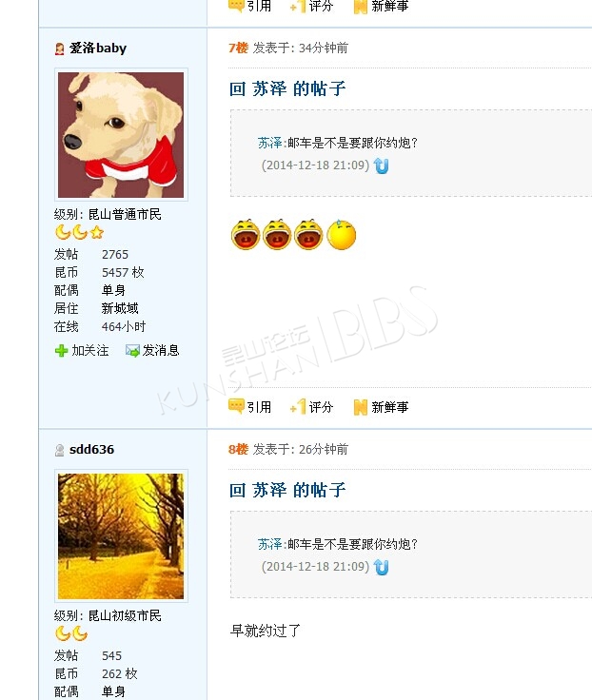Open 爱洛baby username link

[x=98, y=48]
